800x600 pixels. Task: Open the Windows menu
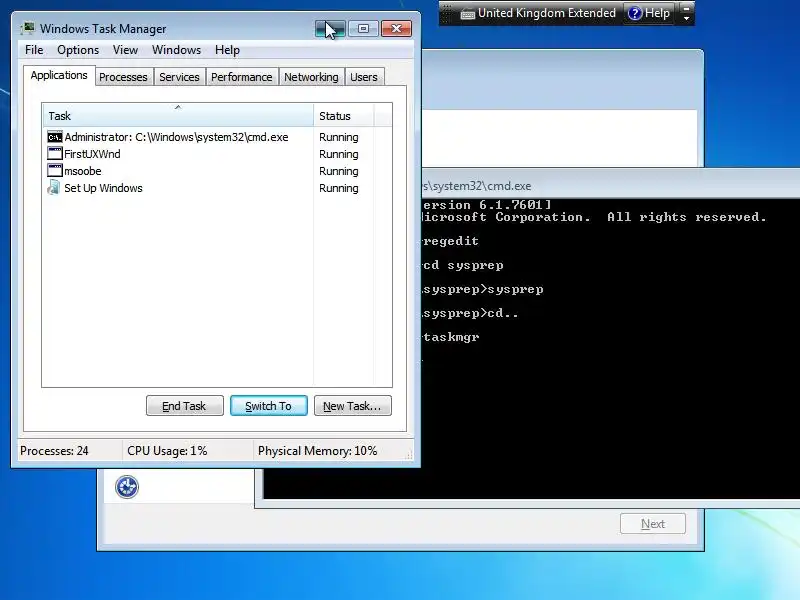point(177,50)
